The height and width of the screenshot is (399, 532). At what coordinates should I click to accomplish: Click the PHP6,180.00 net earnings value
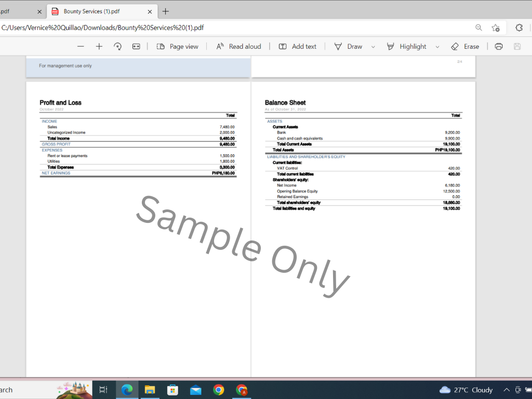(x=223, y=173)
